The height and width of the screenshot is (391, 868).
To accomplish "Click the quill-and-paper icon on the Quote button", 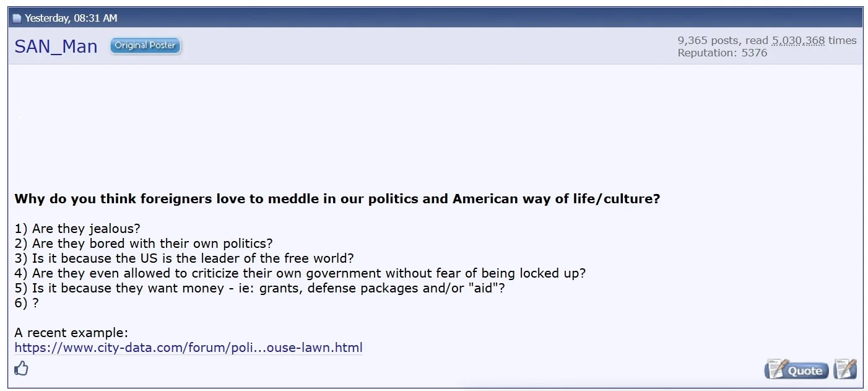I will coord(775,369).
